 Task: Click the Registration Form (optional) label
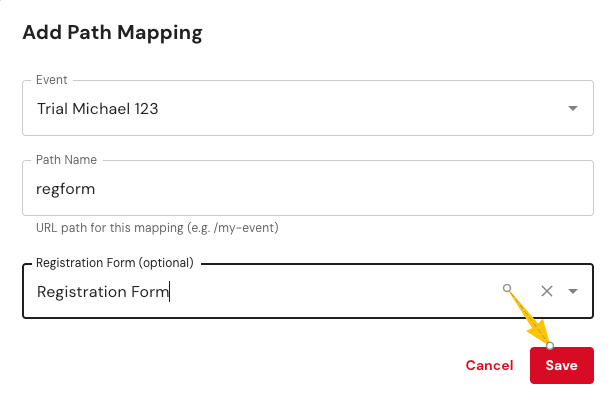pyautogui.click(x=114, y=263)
